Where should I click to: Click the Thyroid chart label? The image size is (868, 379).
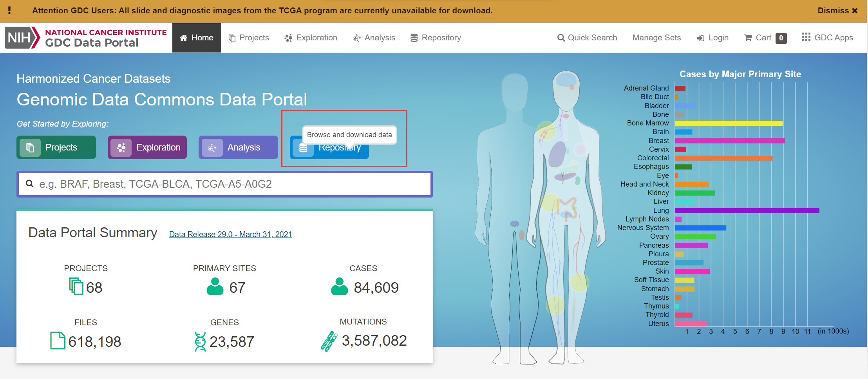click(x=657, y=315)
